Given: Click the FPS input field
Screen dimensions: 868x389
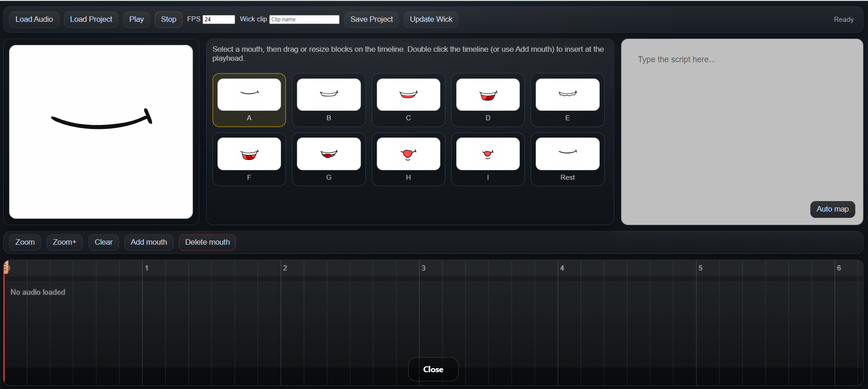Looking at the screenshot, I should (x=218, y=20).
